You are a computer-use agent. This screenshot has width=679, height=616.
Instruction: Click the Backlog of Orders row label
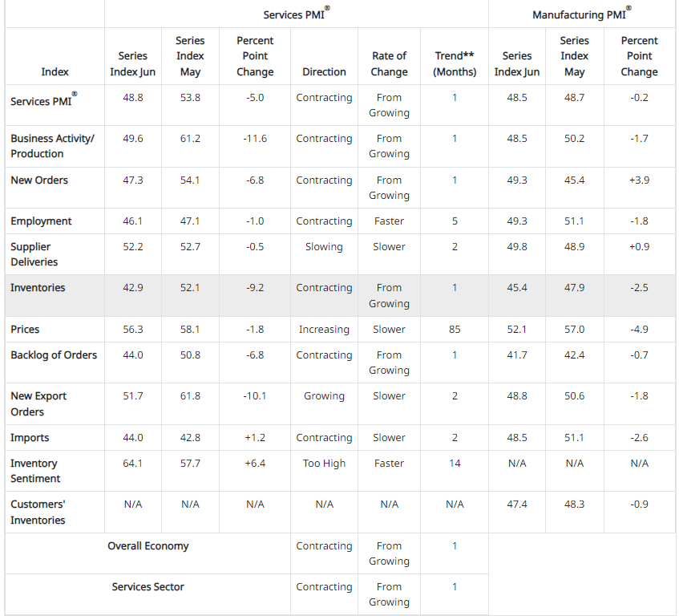point(54,355)
